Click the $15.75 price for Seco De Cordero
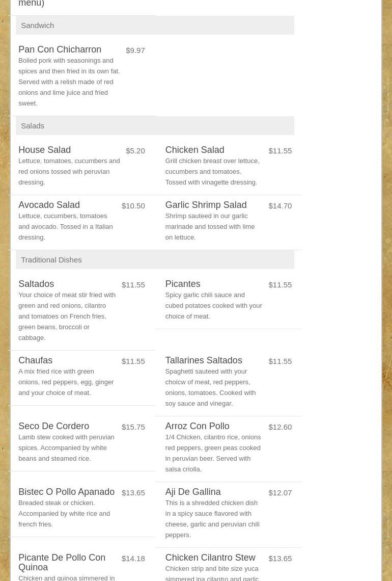The width and height of the screenshot is (392, 581). 133,427
